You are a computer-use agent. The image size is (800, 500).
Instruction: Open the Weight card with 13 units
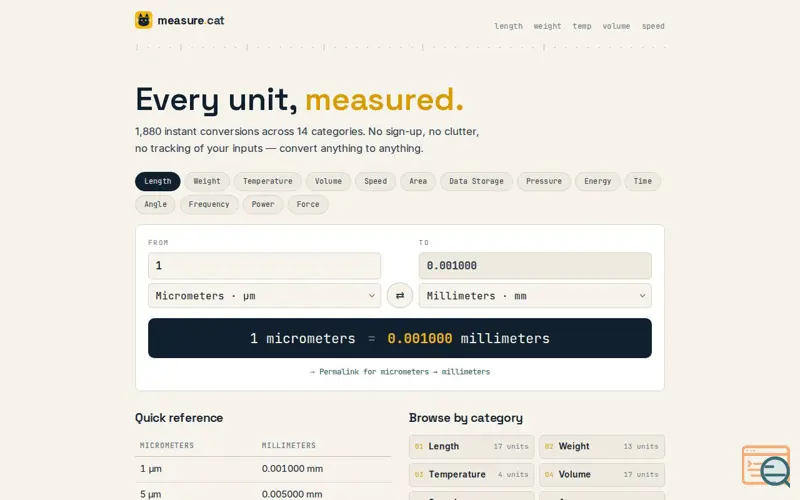pos(602,446)
